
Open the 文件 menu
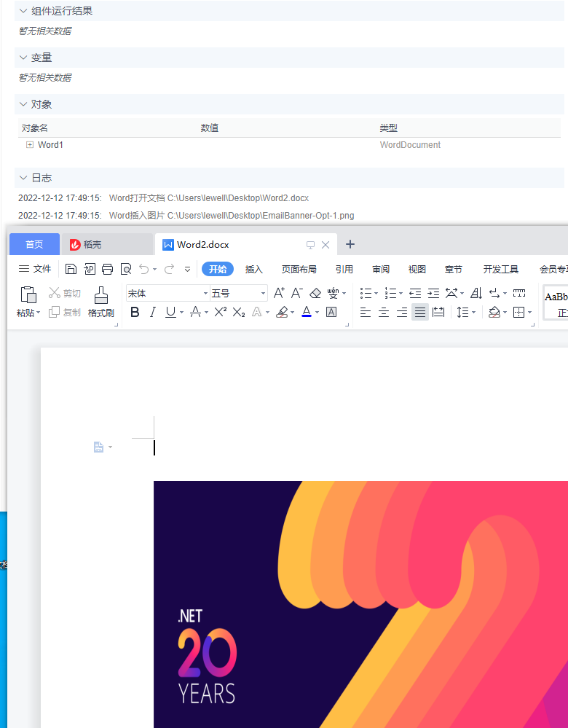(35, 269)
